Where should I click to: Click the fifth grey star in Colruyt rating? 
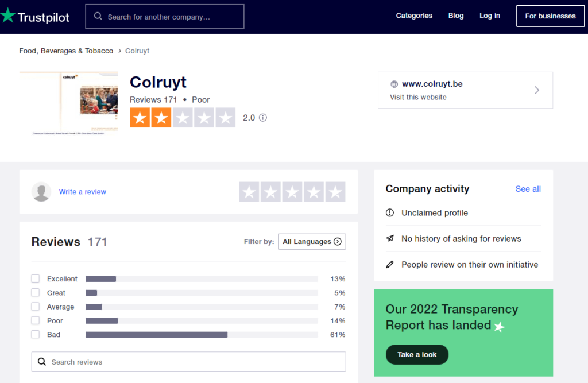[225, 118]
